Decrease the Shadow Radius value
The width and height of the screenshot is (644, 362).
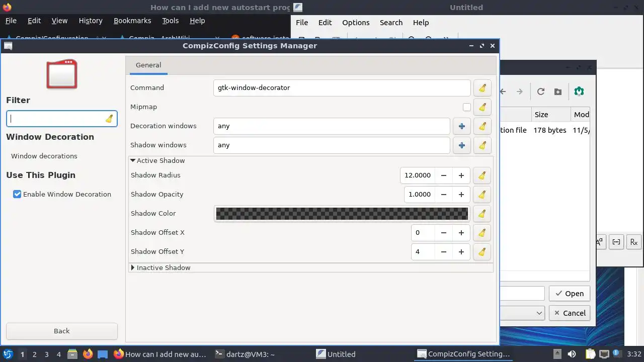(444, 175)
